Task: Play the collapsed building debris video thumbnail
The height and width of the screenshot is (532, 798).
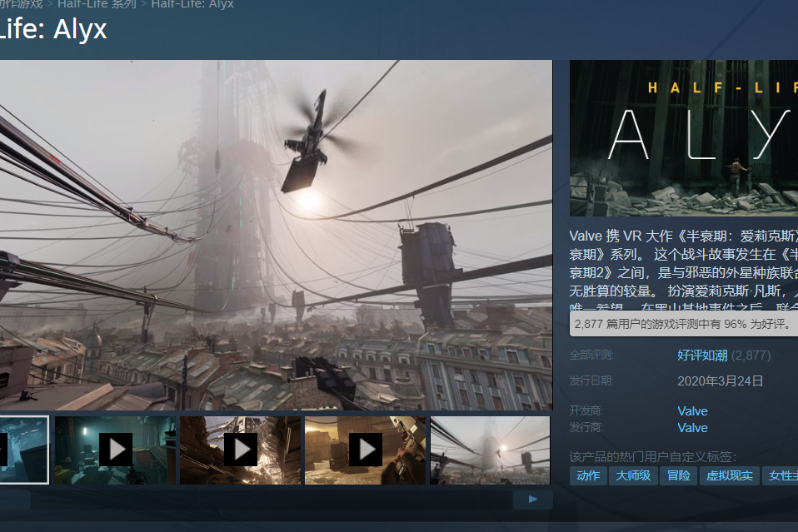Action: pyautogui.click(x=240, y=450)
